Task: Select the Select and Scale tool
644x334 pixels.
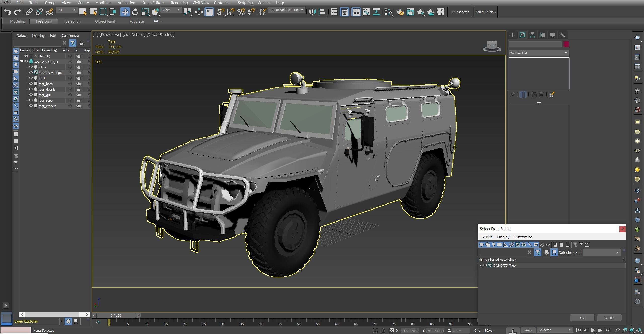Action: coord(145,12)
